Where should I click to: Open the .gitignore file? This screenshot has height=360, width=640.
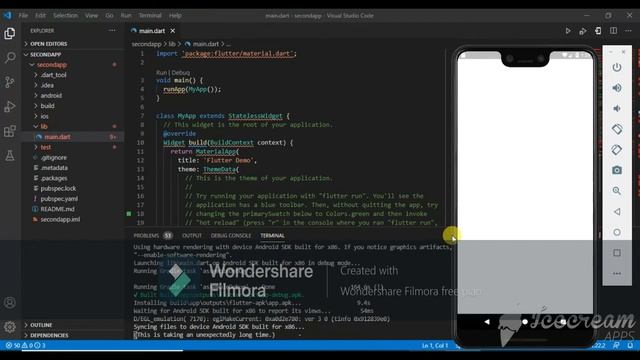(53, 158)
